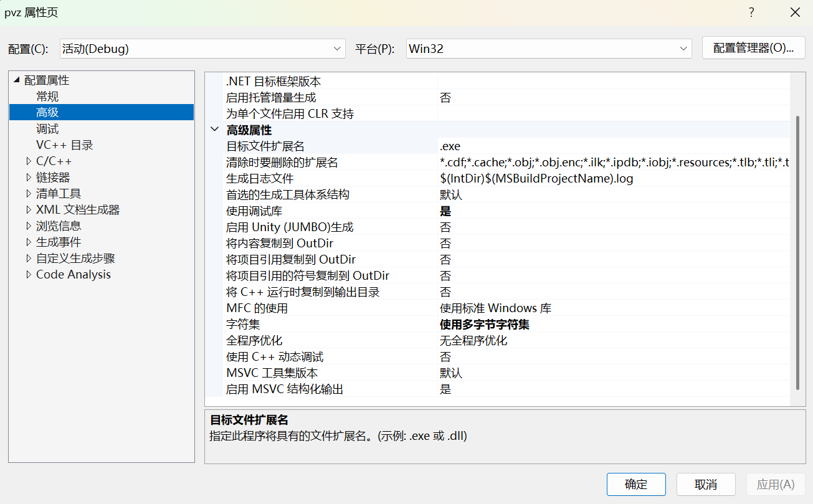Click MSVC 工具集版本 property row
This screenshot has height=504, width=813.
(506, 373)
